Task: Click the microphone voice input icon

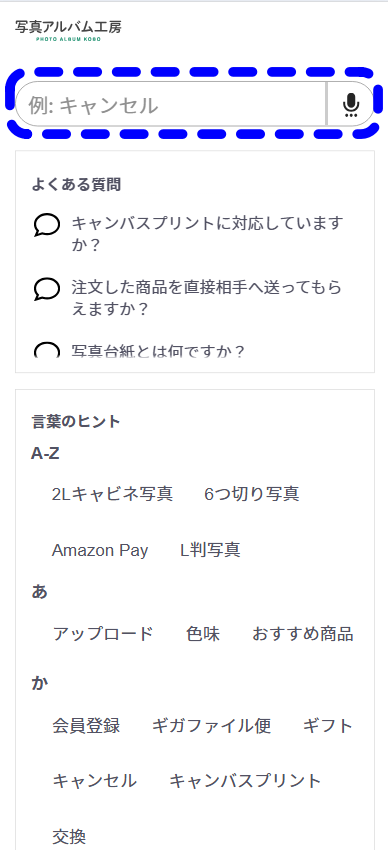Action: [x=351, y=105]
